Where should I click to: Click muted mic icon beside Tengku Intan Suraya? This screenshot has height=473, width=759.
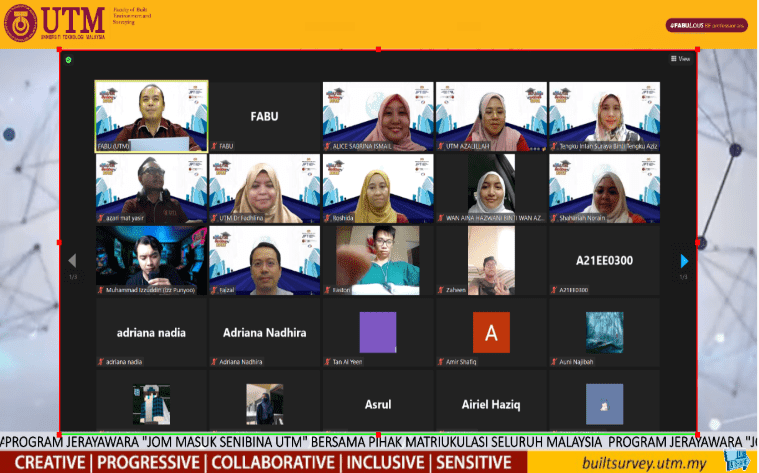pos(554,146)
